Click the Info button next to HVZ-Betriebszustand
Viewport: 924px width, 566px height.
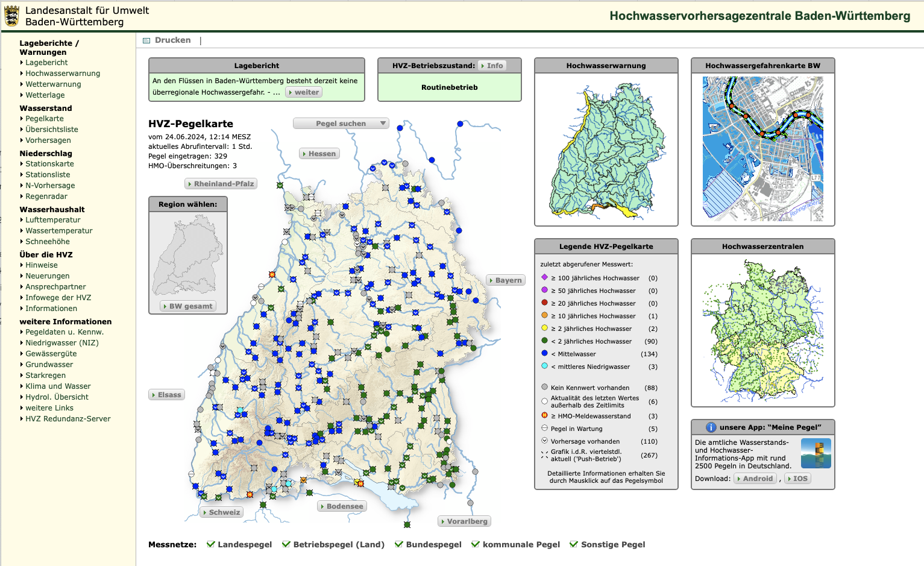point(492,66)
